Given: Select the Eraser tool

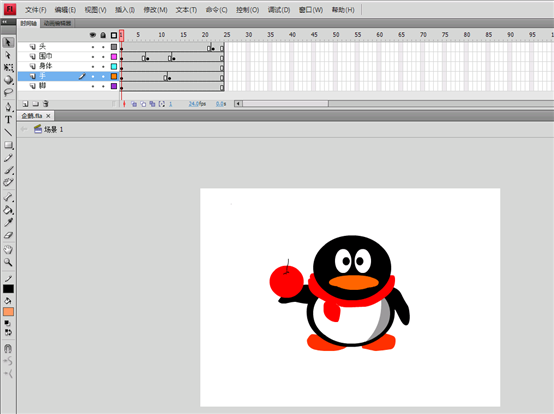Looking at the screenshot, I should coord(8,235).
